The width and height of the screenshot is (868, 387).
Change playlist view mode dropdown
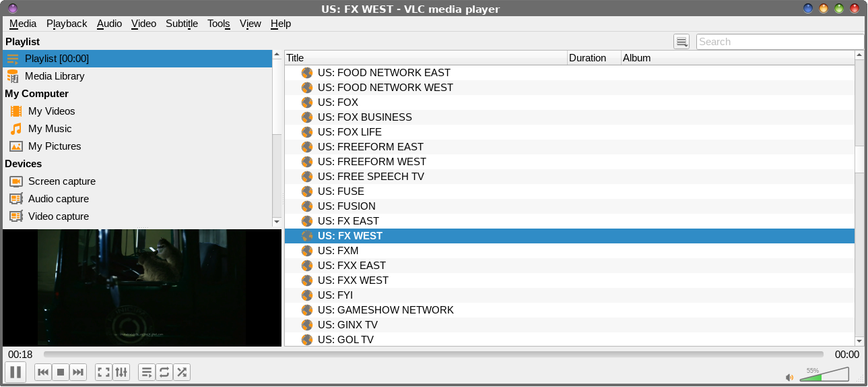tap(681, 42)
